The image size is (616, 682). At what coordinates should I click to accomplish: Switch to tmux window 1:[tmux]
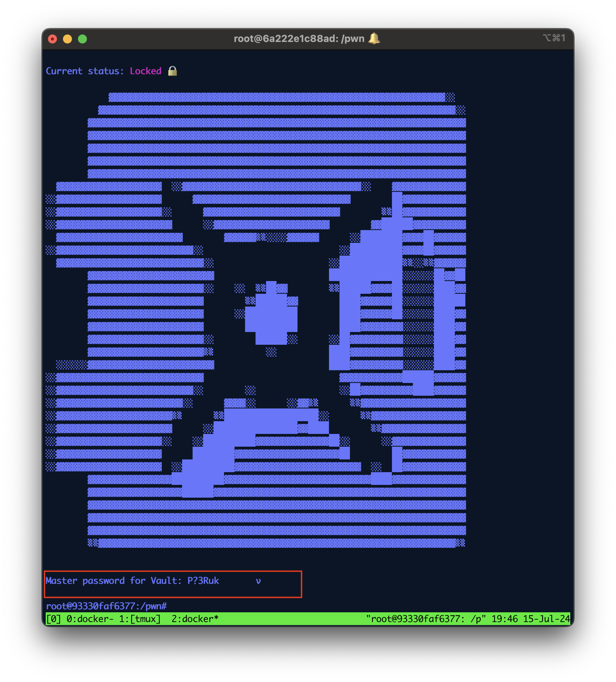tap(140, 619)
